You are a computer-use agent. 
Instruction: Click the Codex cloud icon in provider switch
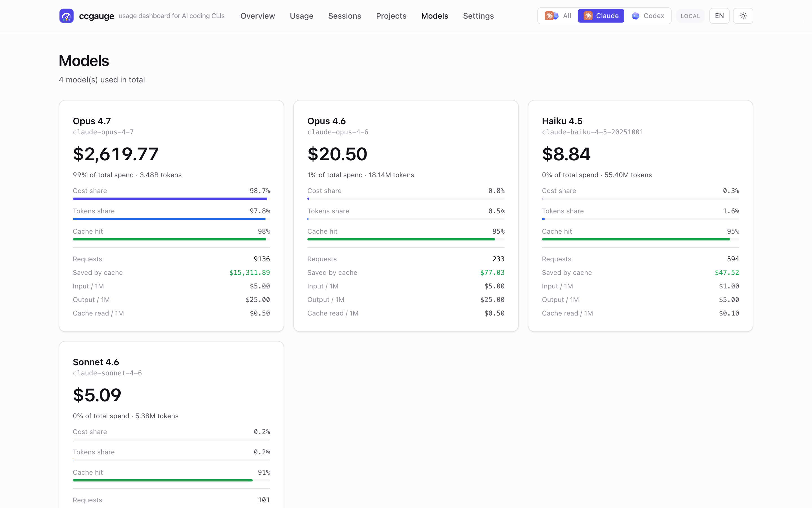[635, 16]
